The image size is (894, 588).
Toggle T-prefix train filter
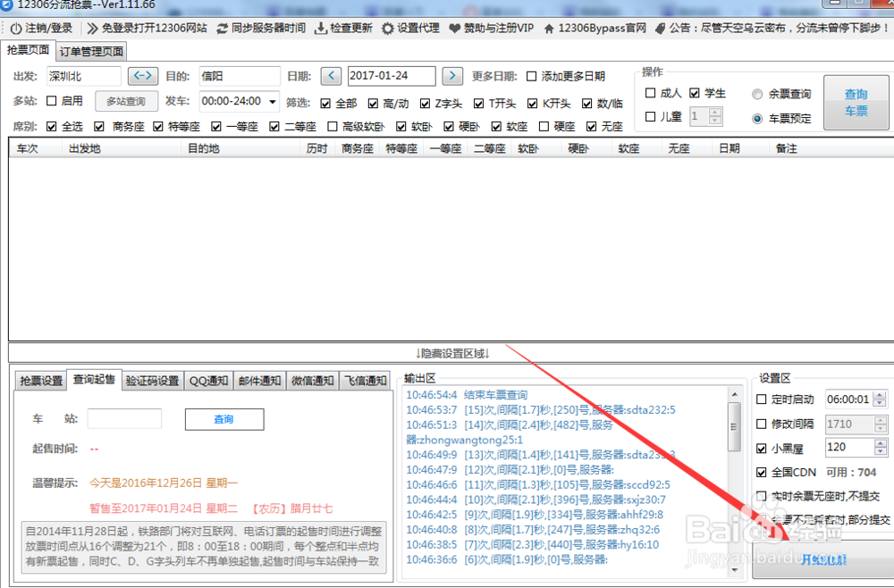(x=478, y=103)
